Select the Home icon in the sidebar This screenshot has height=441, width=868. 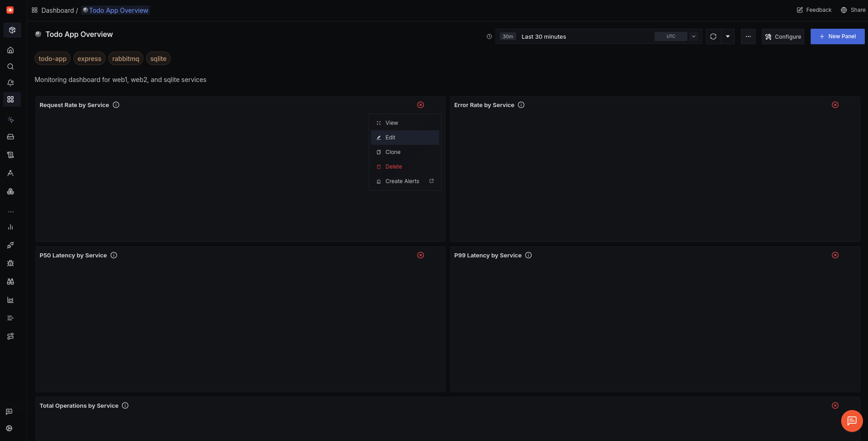tap(10, 50)
